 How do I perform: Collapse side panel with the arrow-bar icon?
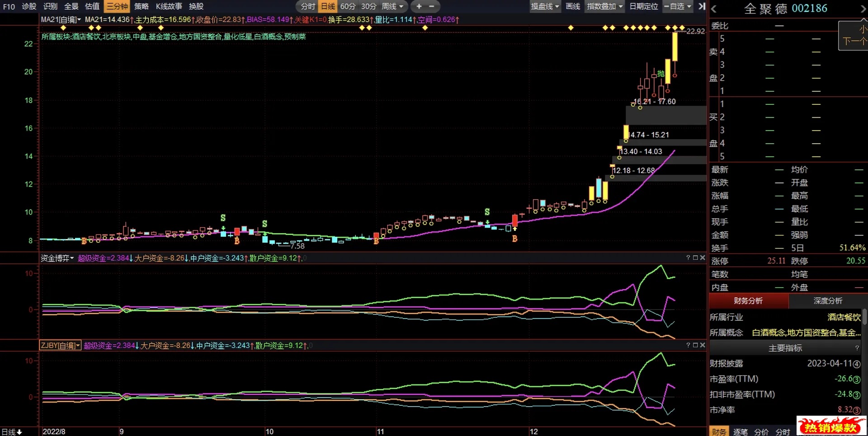(x=702, y=6)
